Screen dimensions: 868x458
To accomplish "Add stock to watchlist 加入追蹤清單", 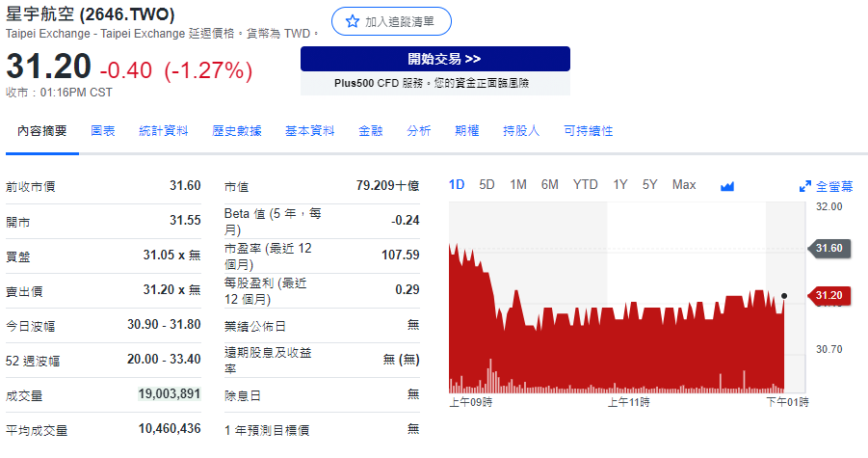I will point(391,21).
